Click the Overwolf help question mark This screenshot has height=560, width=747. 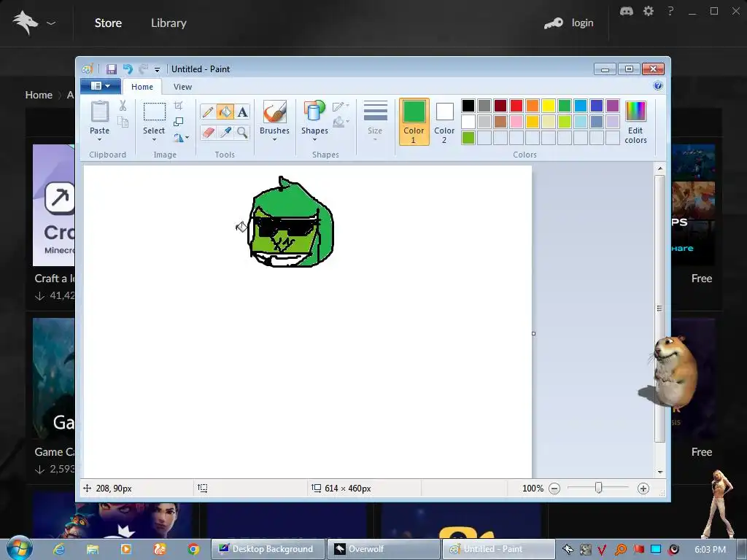[x=670, y=11]
